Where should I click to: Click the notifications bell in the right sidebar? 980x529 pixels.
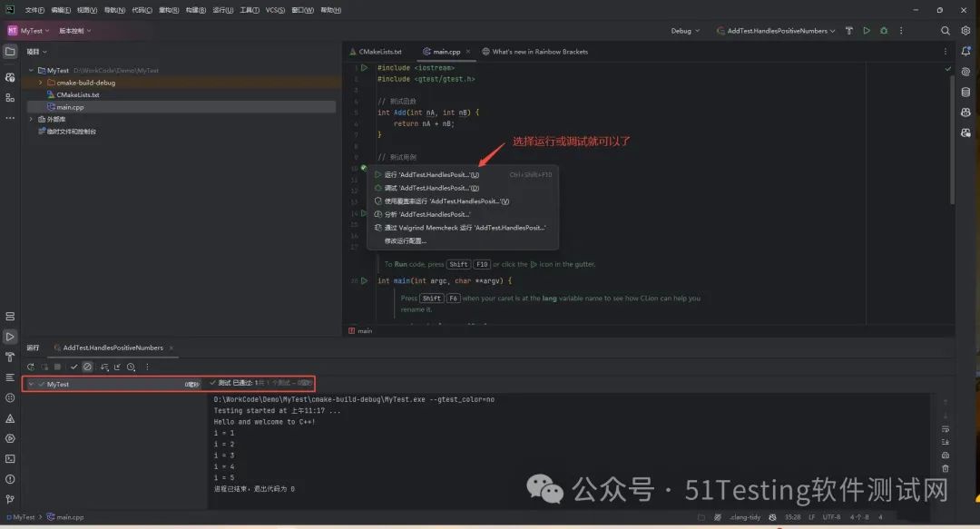point(965,51)
